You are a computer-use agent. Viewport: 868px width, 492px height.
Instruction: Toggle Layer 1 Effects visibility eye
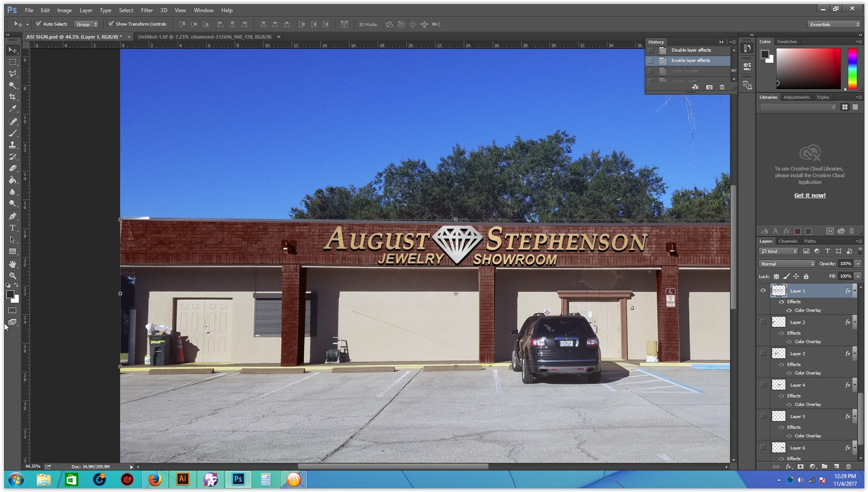pyautogui.click(x=782, y=302)
